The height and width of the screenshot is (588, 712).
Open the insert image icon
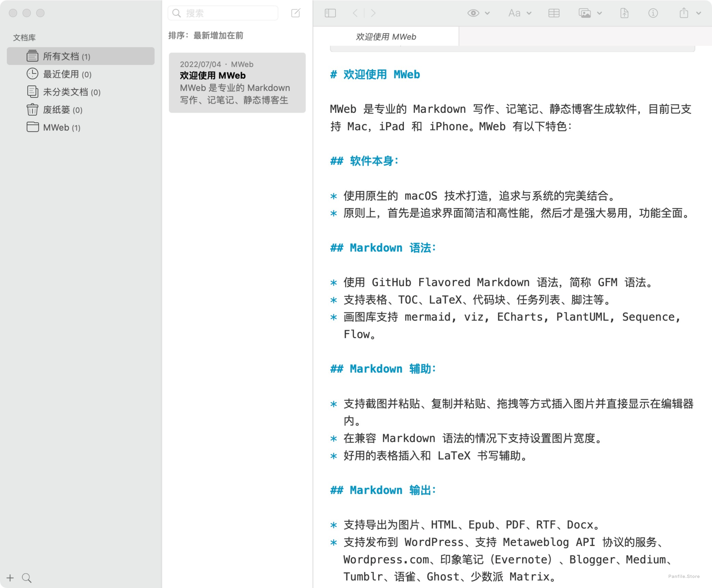(x=585, y=13)
